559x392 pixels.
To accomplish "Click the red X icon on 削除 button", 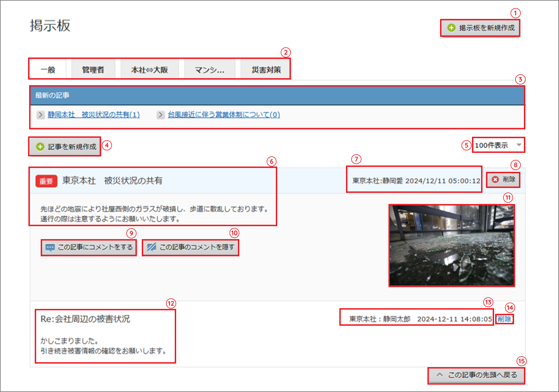I will (495, 180).
